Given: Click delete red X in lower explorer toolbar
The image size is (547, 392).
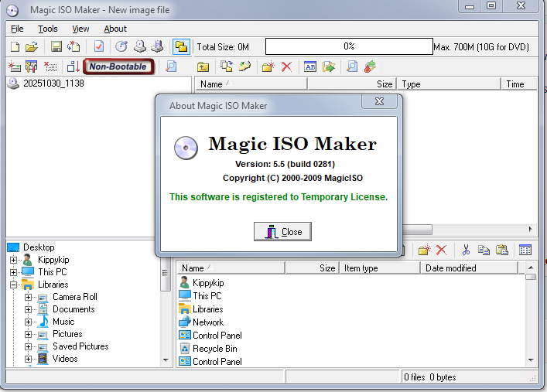Looking at the screenshot, I should coord(441,250).
